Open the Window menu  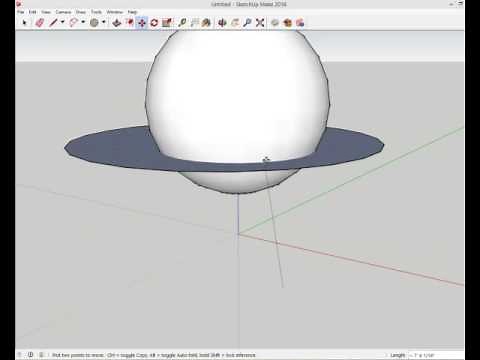tap(115, 12)
